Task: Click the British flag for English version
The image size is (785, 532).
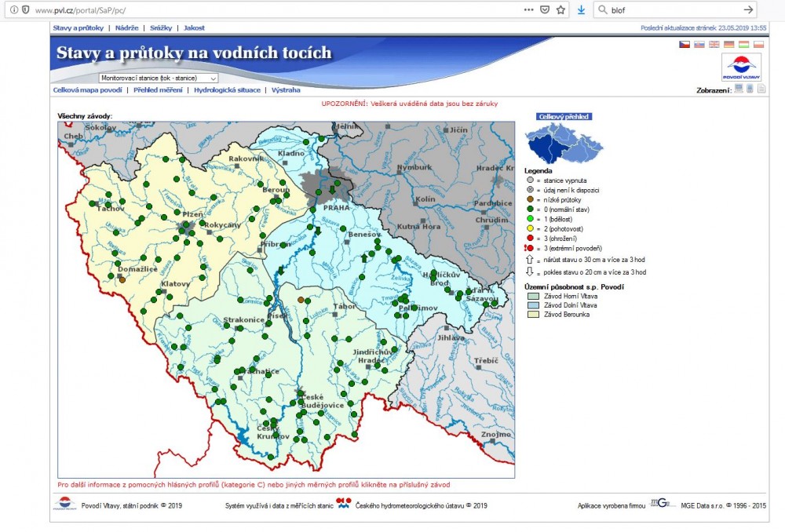Action: click(x=714, y=44)
